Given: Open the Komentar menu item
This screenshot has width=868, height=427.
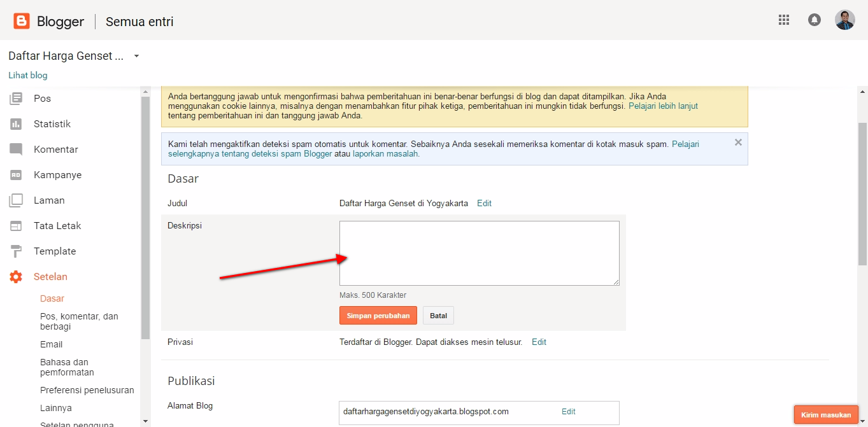Looking at the screenshot, I should pos(56,150).
